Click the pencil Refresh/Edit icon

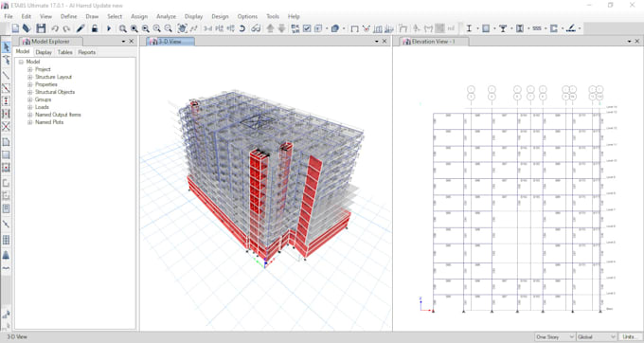[x=80, y=28]
